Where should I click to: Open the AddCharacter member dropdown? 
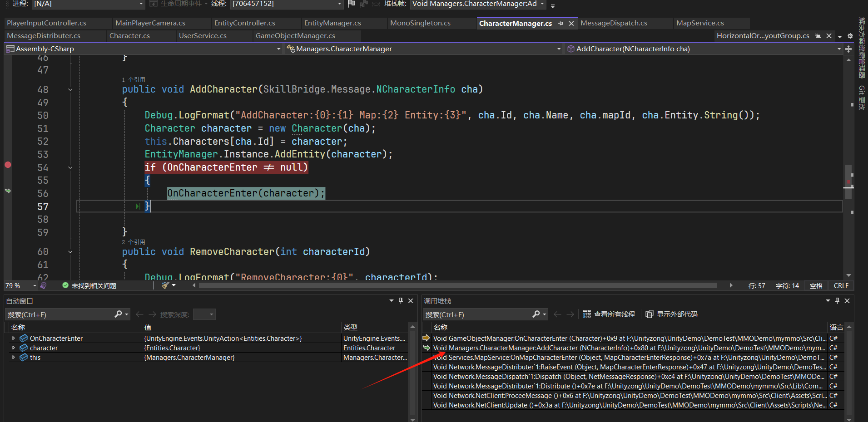coord(838,49)
